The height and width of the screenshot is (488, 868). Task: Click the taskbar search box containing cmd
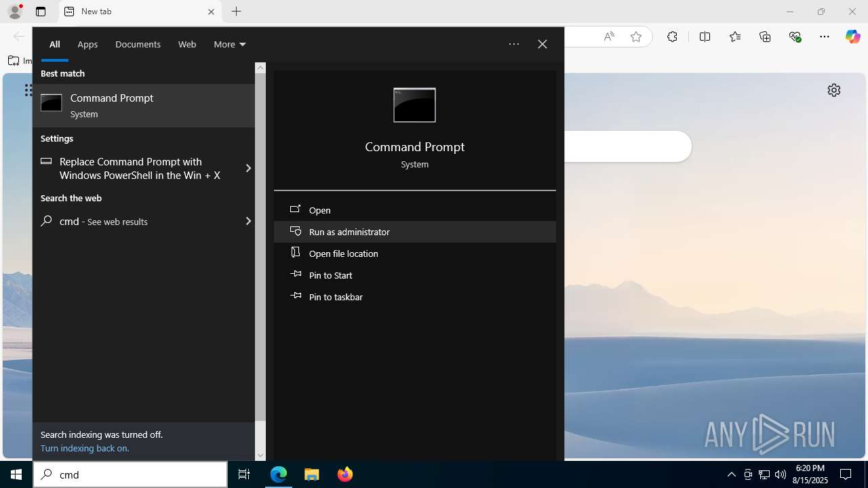tap(130, 474)
